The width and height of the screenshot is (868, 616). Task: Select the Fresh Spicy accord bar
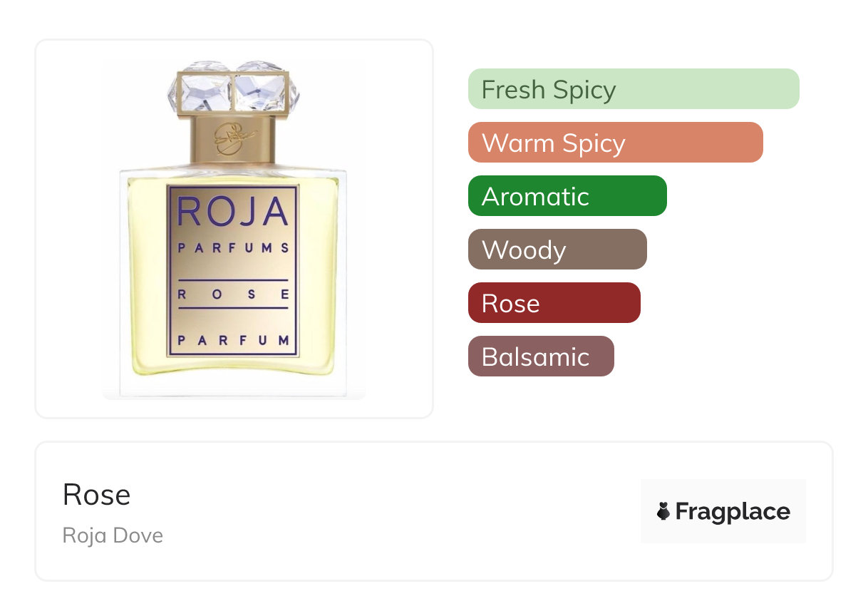tap(633, 89)
